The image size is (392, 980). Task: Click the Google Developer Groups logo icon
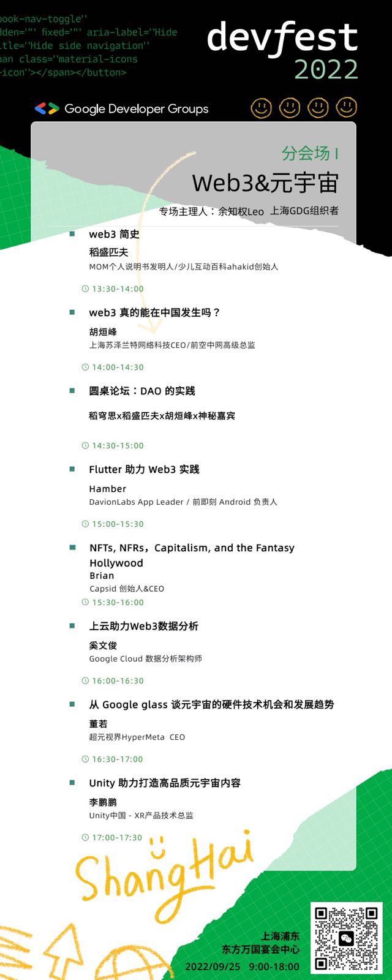point(47,108)
